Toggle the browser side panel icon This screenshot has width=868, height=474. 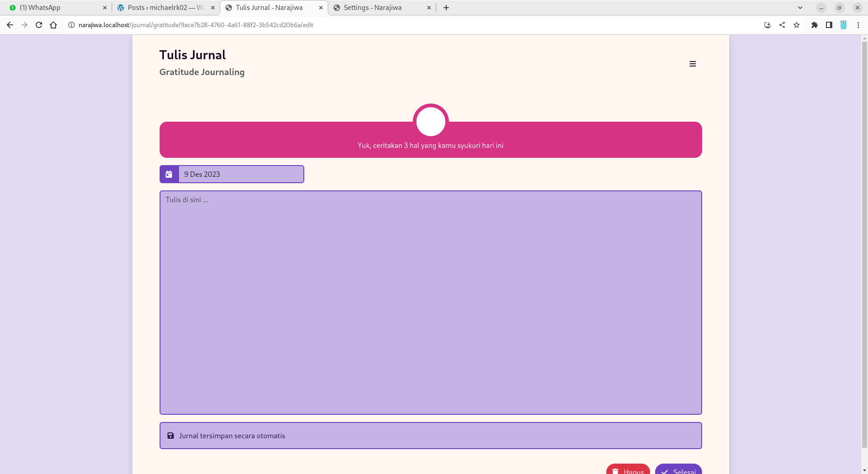click(829, 25)
